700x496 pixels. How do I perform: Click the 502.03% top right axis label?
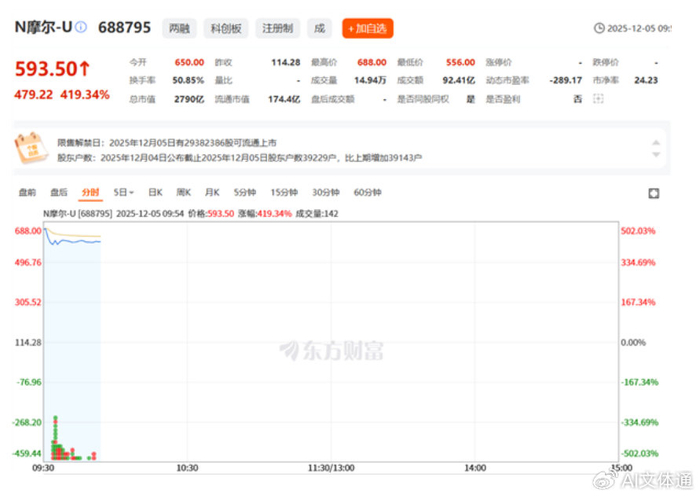point(638,231)
